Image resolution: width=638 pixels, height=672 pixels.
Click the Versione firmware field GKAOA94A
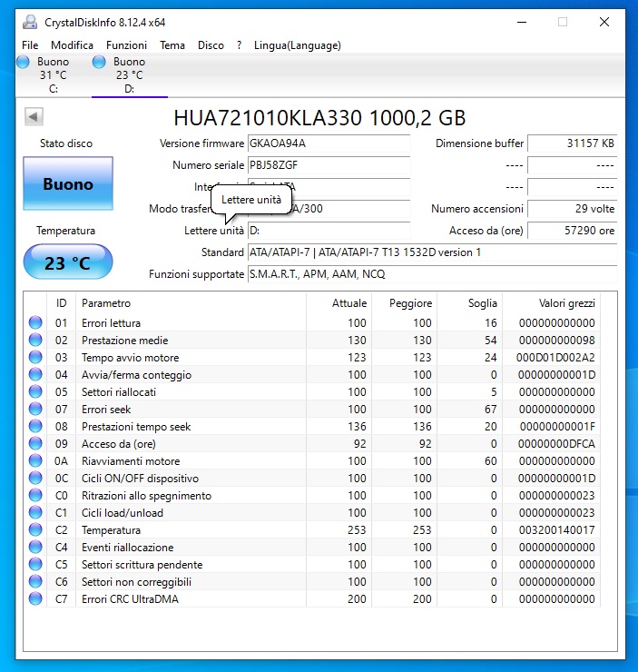(x=329, y=143)
